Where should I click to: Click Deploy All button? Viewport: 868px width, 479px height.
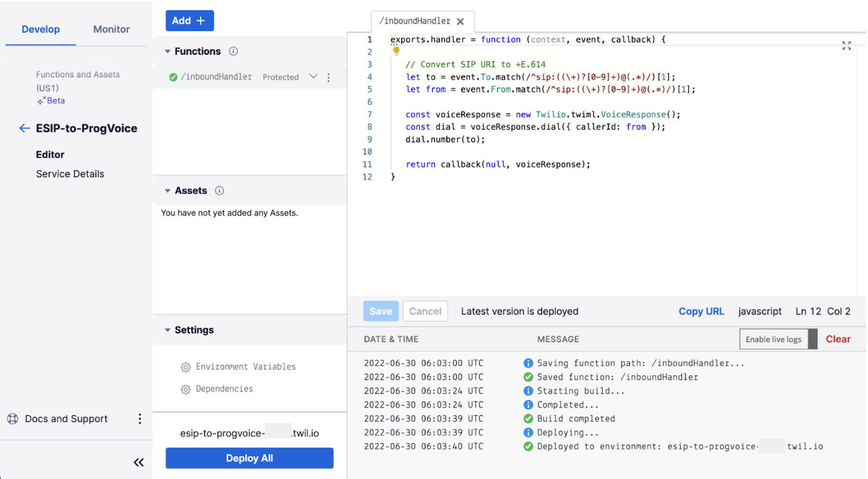pyautogui.click(x=250, y=458)
